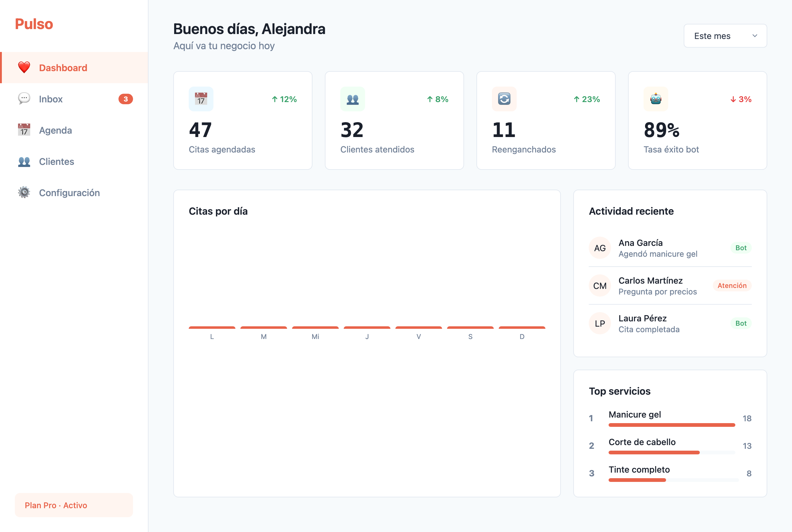Viewport: 792px width, 532px height.
Task: Click the LP avatar for Laura Pérez
Action: pyautogui.click(x=600, y=323)
